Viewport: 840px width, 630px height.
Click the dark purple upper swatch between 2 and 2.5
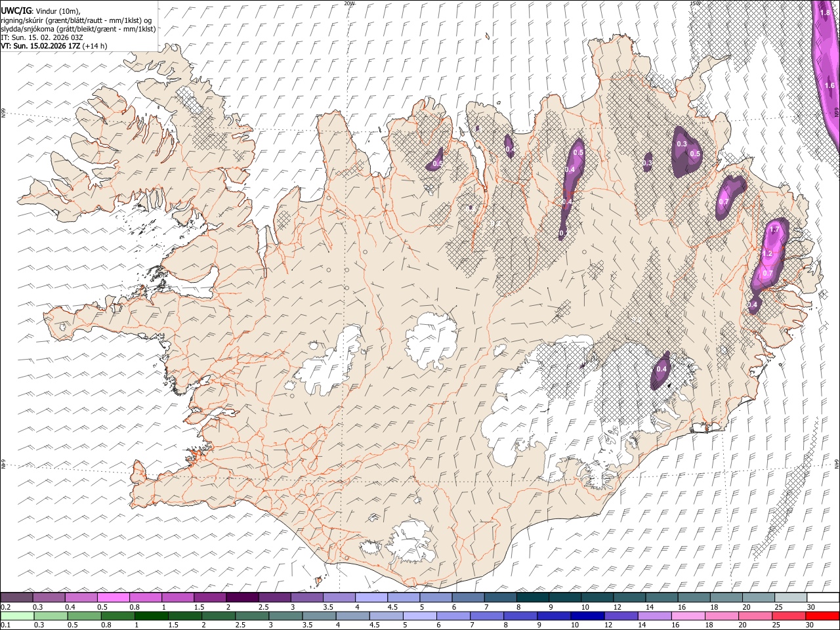[241, 597]
